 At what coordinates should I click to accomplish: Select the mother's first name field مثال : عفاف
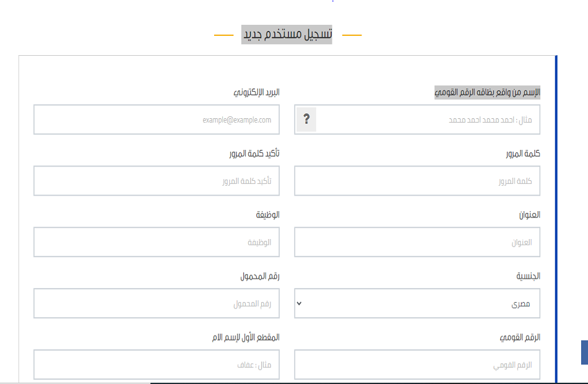click(x=157, y=364)
